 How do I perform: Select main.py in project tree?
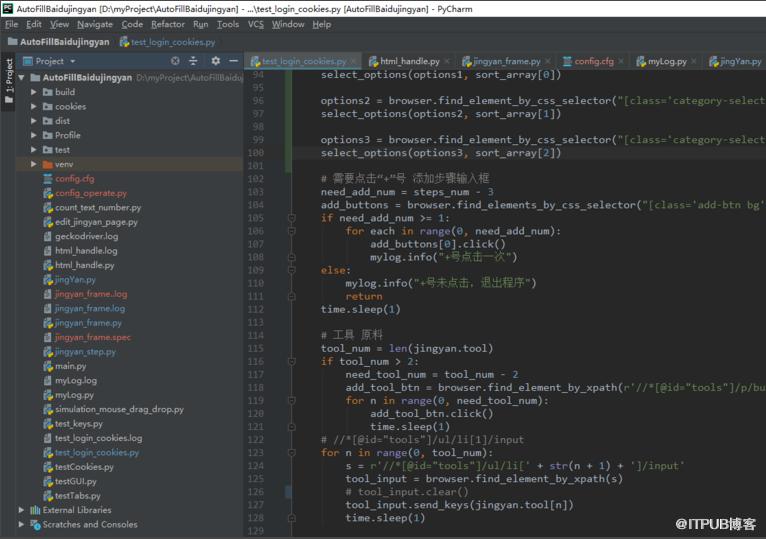[x=70, y=366]
